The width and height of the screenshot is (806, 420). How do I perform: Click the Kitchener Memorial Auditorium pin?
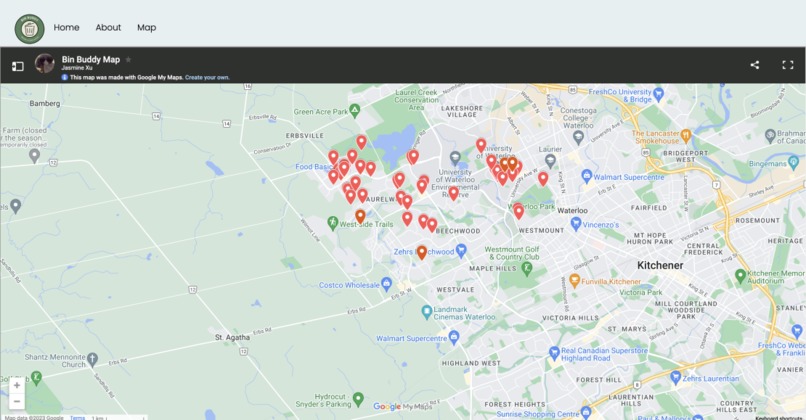click(x=740, y=276)
